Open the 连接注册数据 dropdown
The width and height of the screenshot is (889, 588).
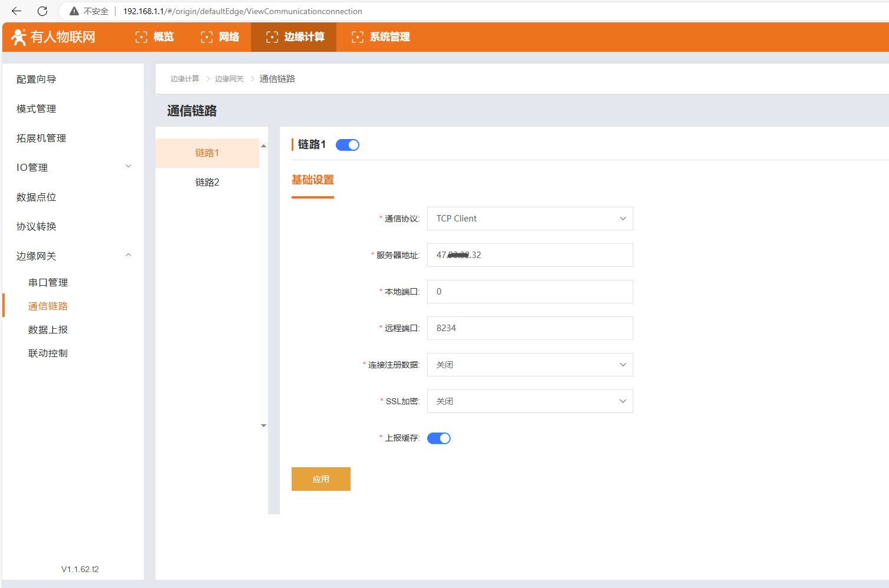coord(530,365)
